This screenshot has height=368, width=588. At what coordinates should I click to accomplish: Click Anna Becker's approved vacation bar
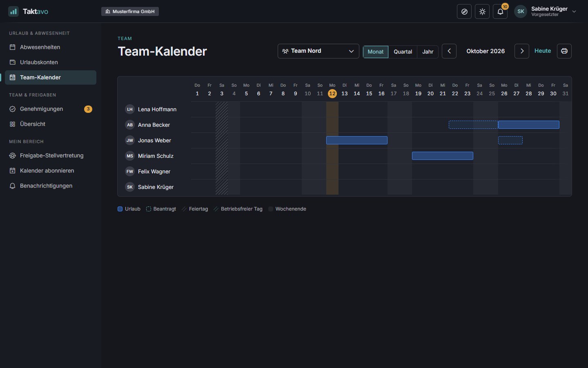529,125
